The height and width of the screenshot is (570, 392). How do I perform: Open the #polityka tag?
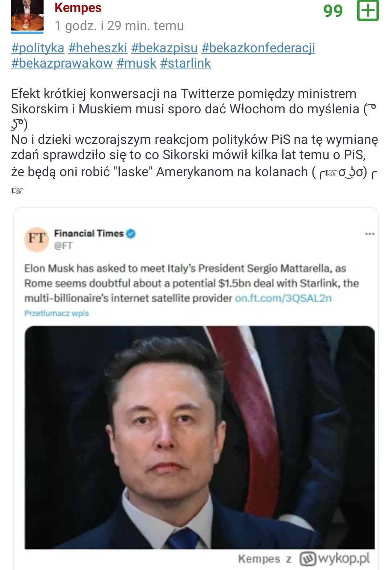click(38, 48)
